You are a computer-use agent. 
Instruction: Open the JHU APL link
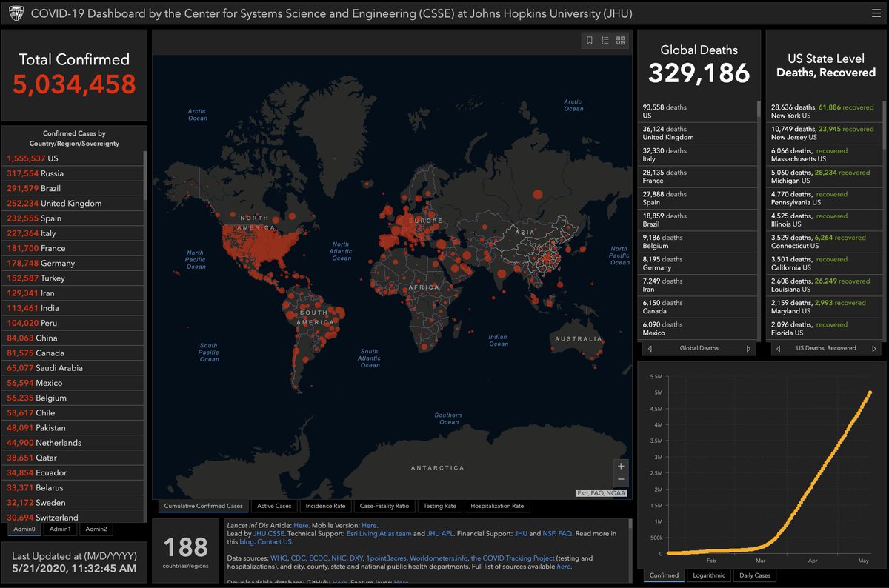pyautogui.click(x=439, y=533)
